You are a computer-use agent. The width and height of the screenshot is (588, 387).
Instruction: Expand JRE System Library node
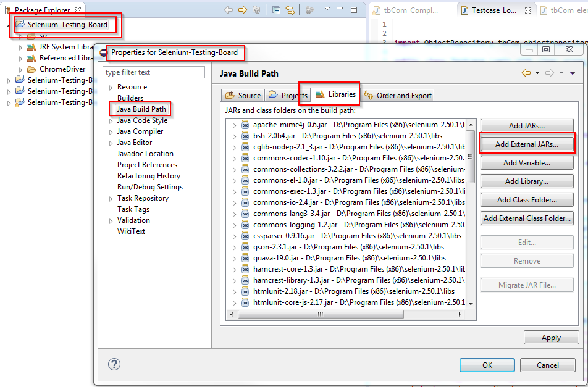pos(20,48)
